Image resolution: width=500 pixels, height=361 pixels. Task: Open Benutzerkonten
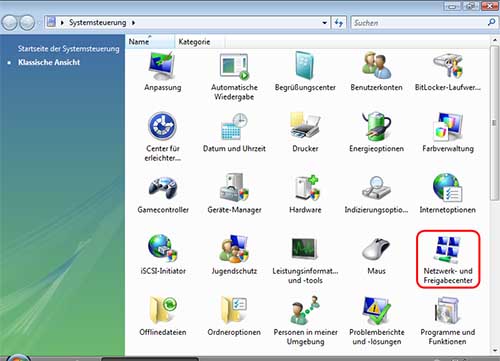click(x=376, y=72)
